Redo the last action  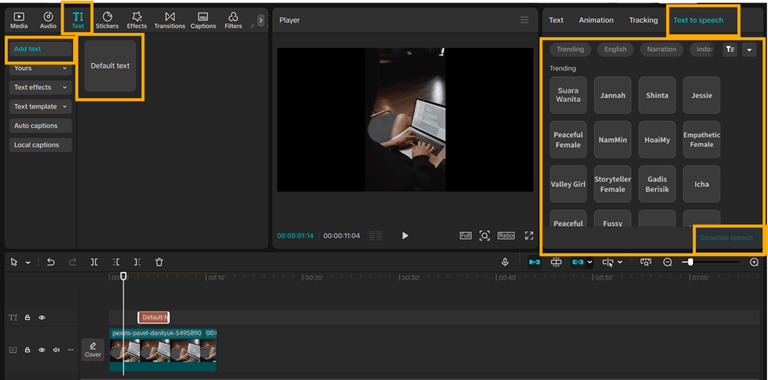(72, 262)
